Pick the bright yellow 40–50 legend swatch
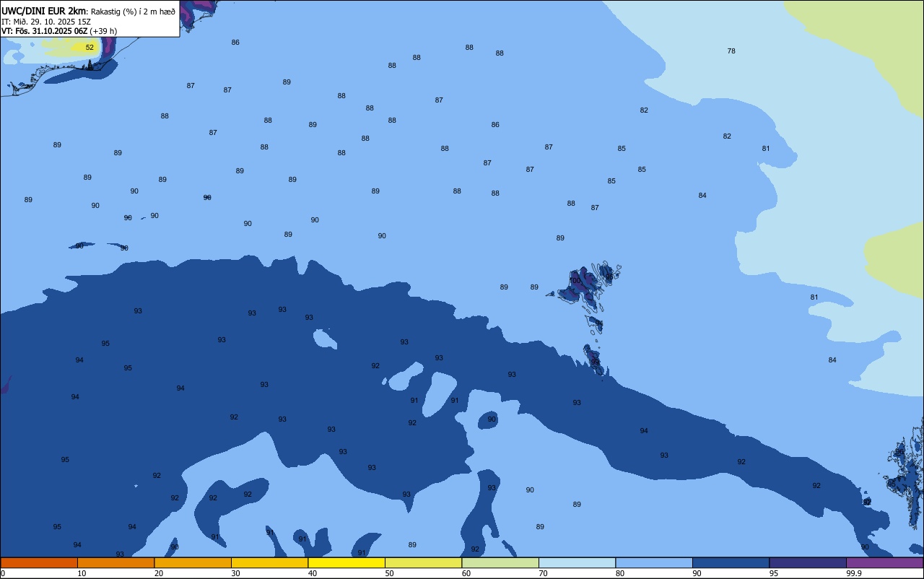The height and width of the screenshot is (579, 924). [346, 562]
